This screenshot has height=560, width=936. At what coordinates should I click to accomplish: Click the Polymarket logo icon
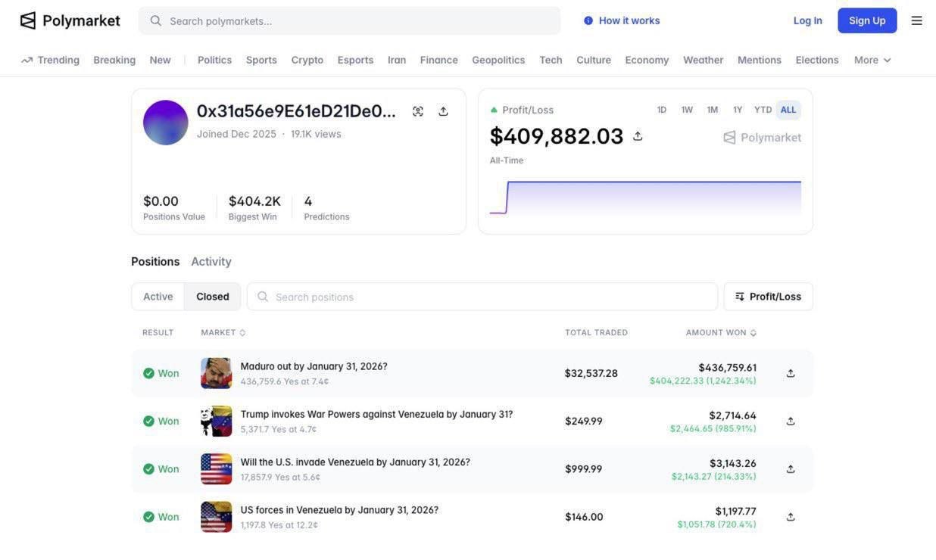28,20
